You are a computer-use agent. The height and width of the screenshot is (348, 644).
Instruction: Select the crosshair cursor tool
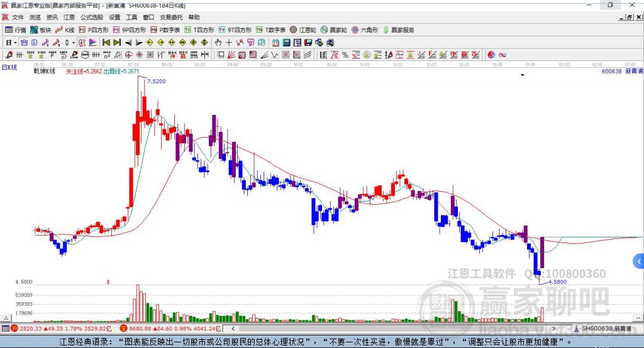coord(229,43)
